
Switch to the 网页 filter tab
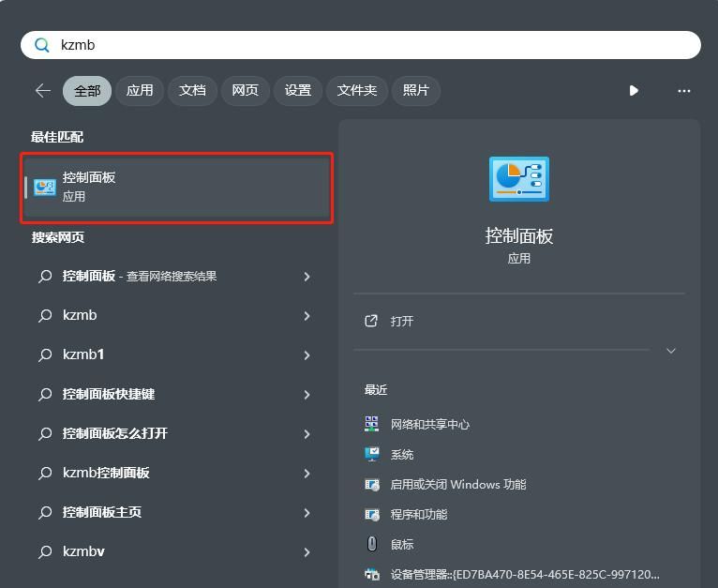click(x=245, y=91)
